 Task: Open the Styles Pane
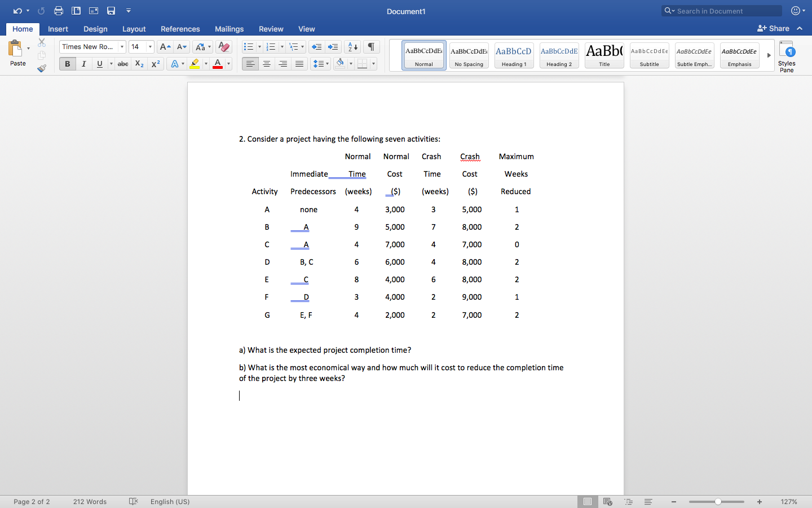[787, 55]
